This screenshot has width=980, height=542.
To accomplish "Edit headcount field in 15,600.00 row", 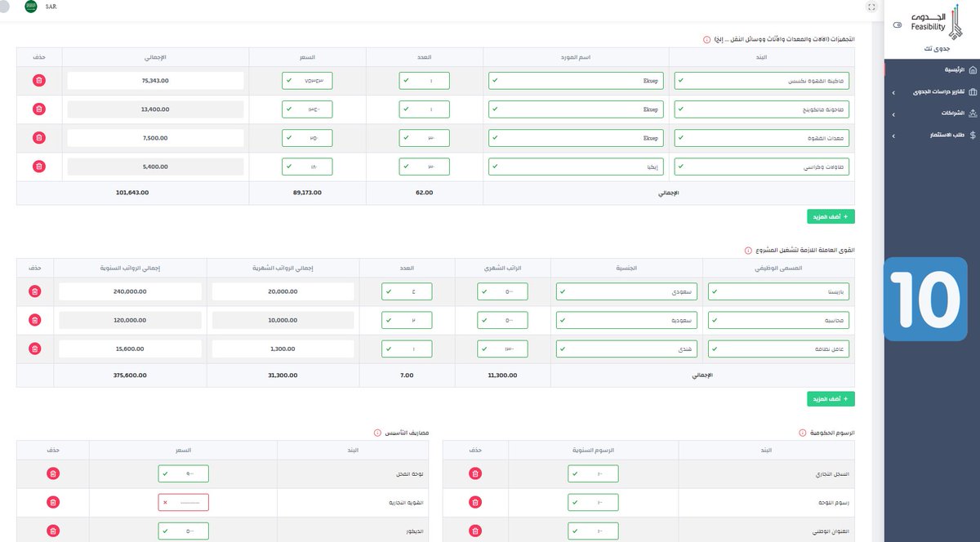I will coord(407,349).
